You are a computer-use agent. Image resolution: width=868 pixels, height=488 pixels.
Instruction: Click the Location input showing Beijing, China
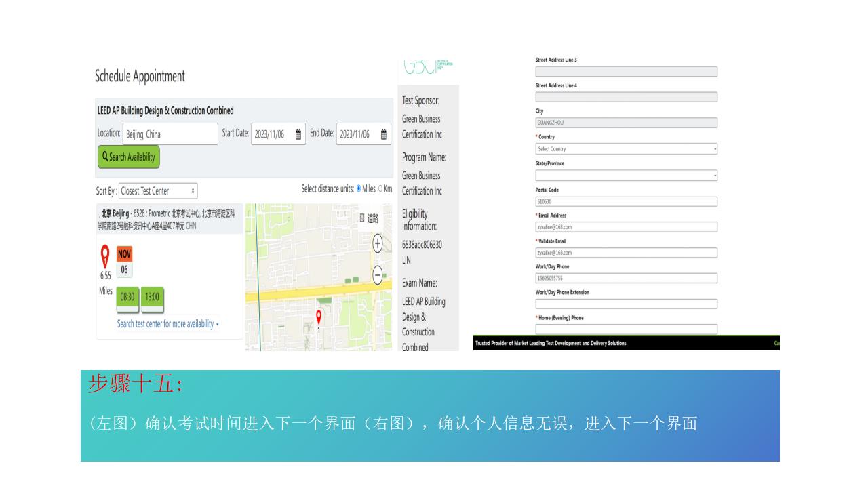[x=170, y=134]
